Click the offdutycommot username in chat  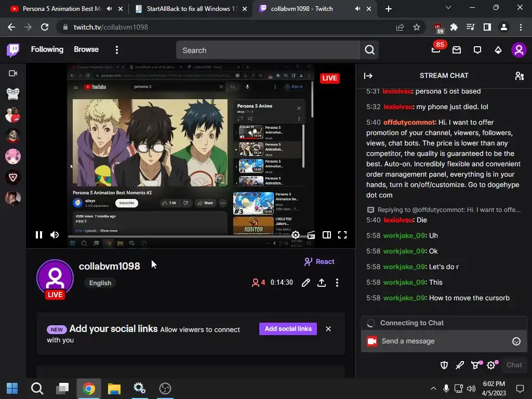409,122
